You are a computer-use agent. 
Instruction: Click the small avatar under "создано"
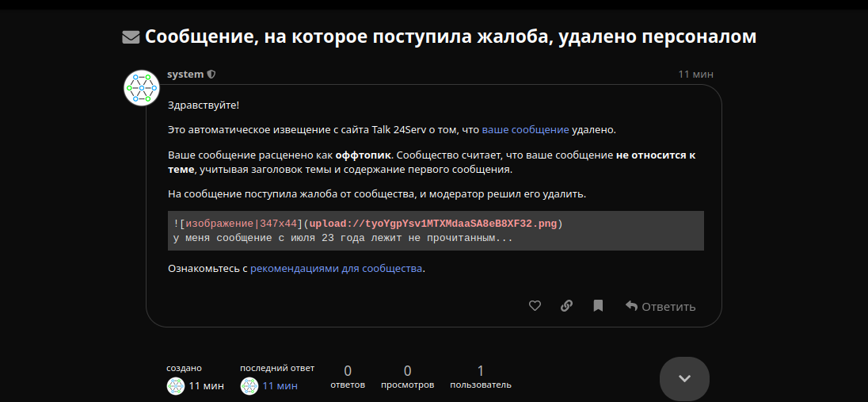click(x=176, y=386)
